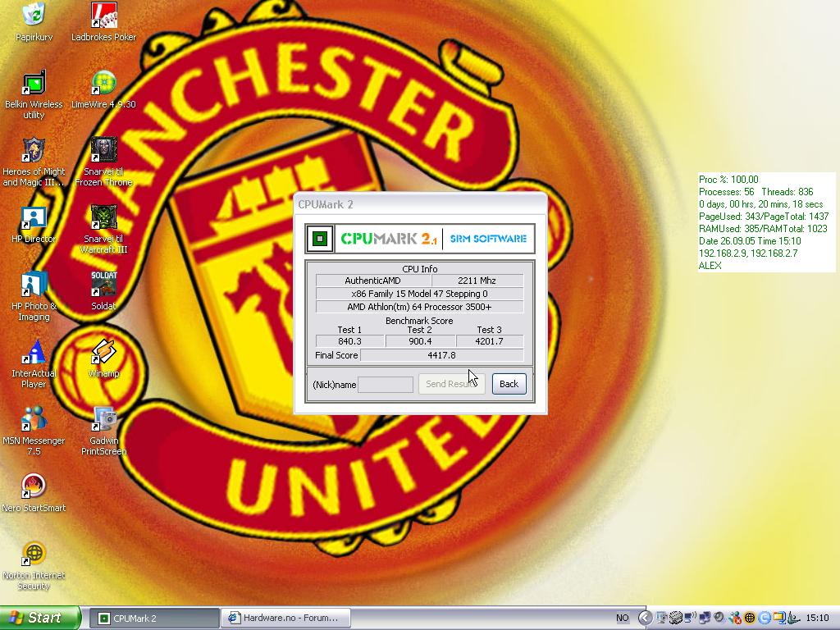Click the Test 2 score 900.4

[420, 341]
